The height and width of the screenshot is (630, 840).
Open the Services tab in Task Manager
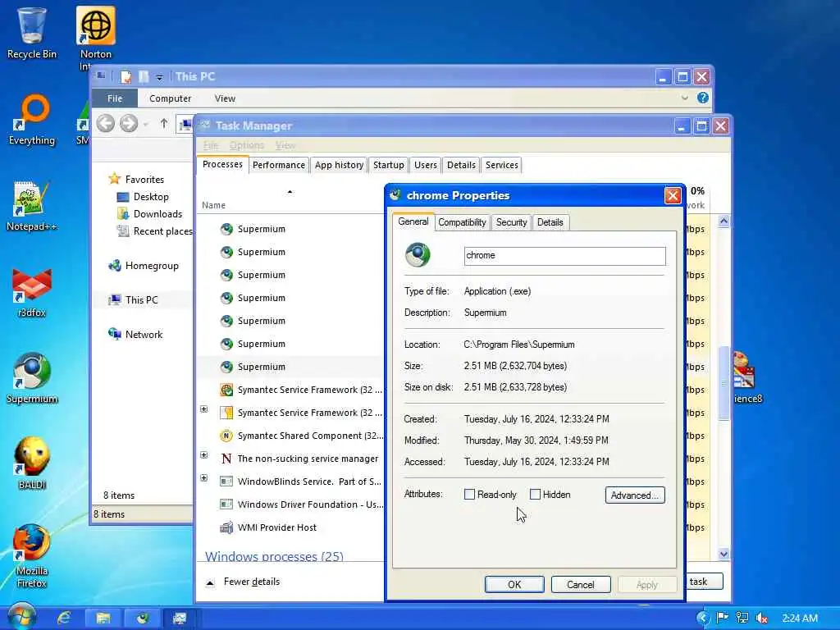(x=501, y=165)
